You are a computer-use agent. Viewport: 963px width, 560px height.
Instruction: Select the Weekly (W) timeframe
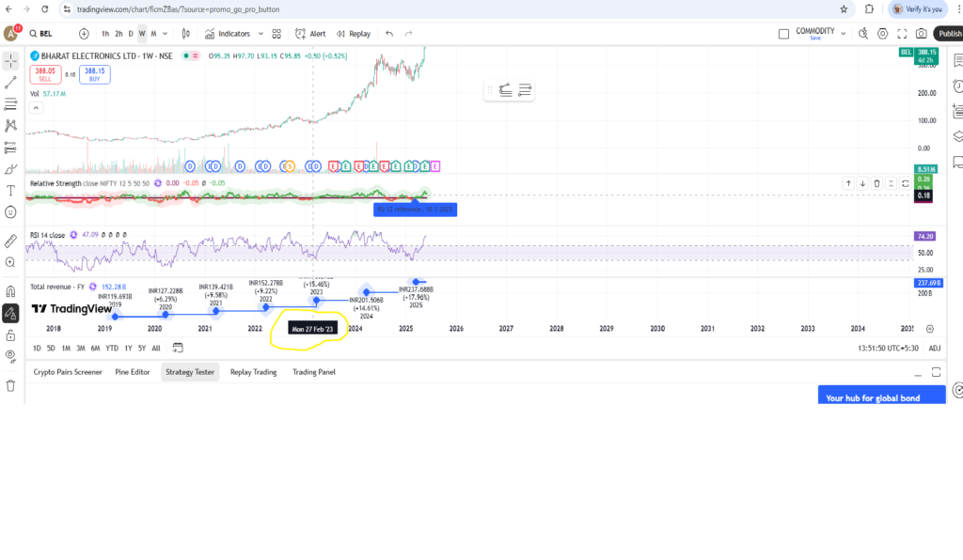coord(142,34)
